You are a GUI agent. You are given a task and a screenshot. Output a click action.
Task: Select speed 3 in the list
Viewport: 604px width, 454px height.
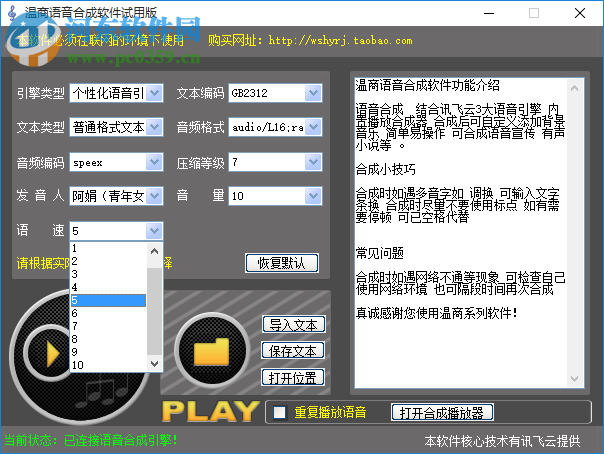[109, 274]
